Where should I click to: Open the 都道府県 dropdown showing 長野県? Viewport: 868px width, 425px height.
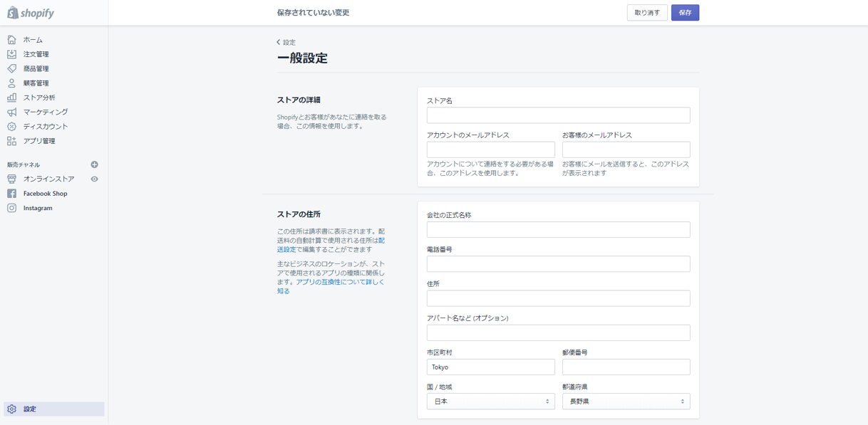[626, 402]
